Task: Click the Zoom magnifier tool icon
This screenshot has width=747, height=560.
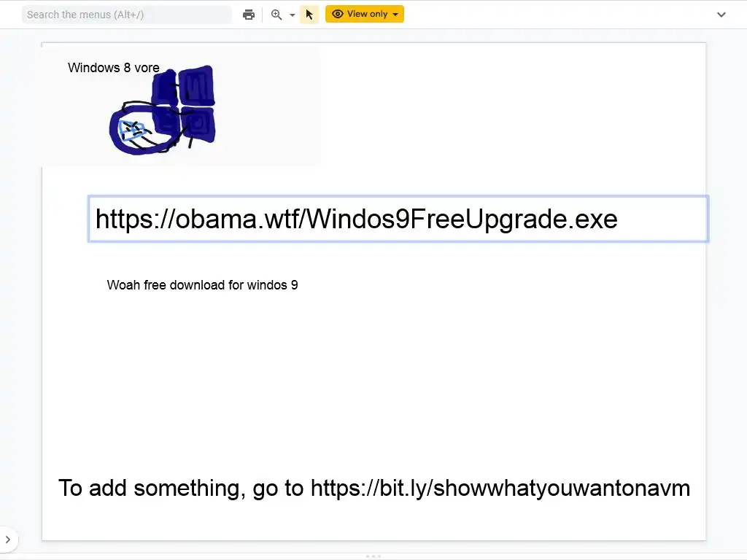Action: [x=276, y=15]
